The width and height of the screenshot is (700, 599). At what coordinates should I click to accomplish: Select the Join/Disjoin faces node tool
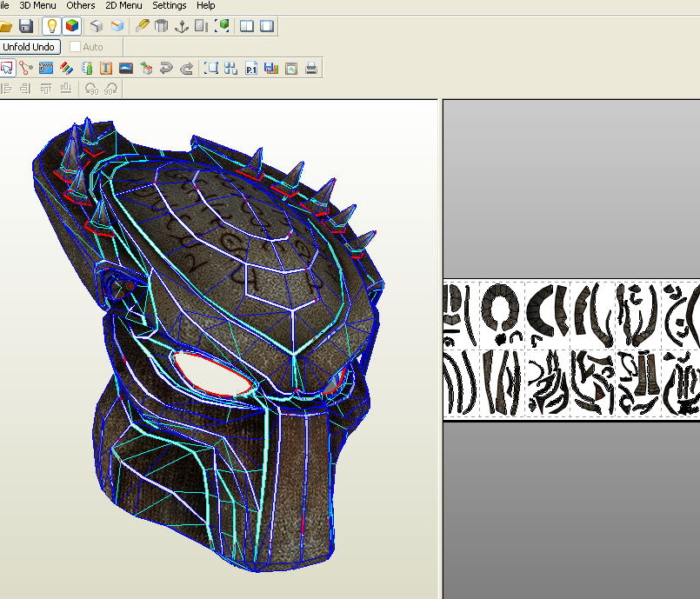[26, 69]
